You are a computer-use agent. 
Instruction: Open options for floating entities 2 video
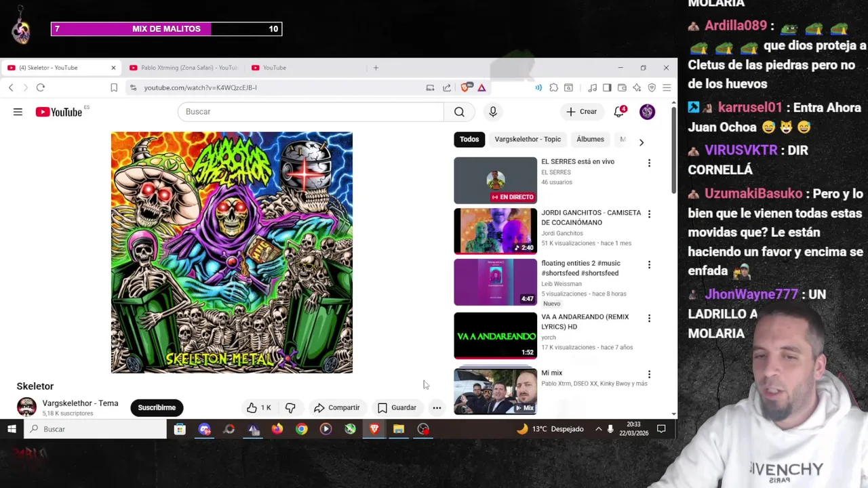pyautogui.click(x=649, y=264)
